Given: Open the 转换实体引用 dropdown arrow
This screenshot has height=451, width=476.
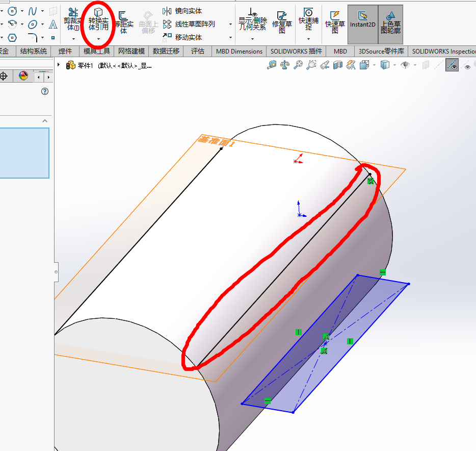Looking at the screenshot, I should [98, 39].
